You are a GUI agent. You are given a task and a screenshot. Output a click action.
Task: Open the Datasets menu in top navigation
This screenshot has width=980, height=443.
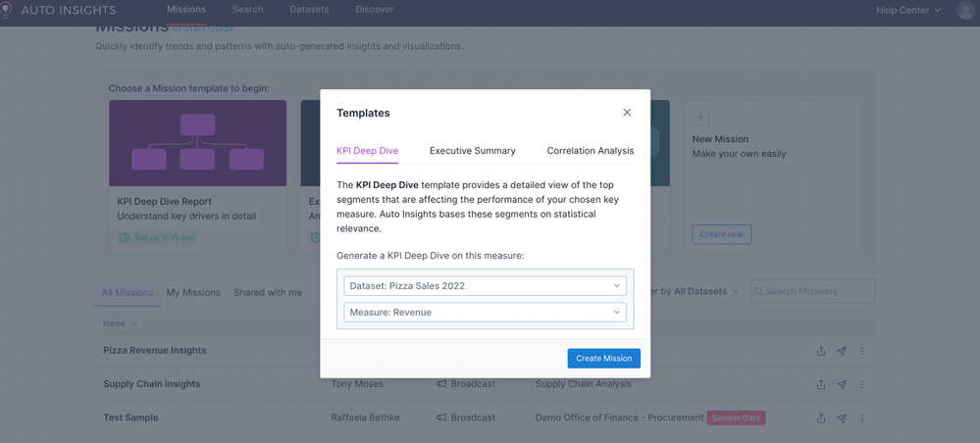309,10
